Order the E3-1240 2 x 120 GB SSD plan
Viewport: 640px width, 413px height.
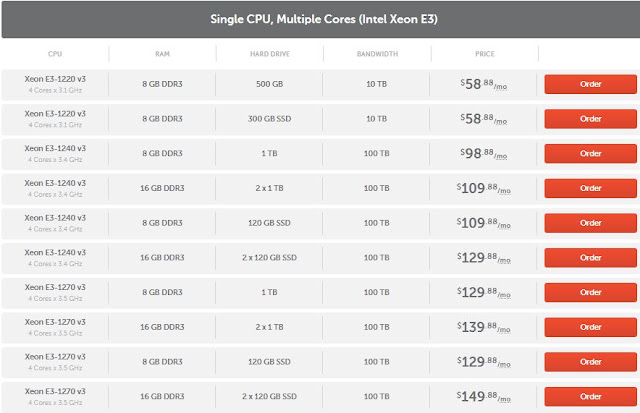pyautogui.click(x=590, y=258)
